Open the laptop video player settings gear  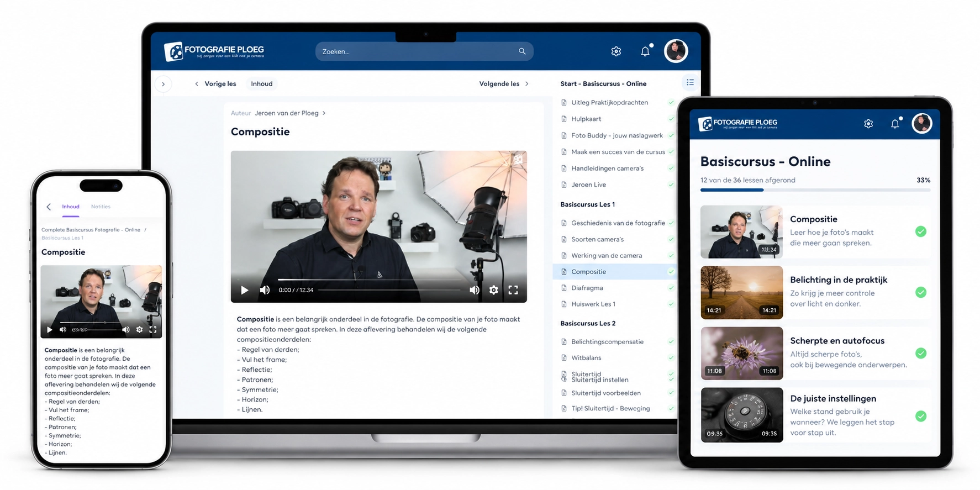493,290
